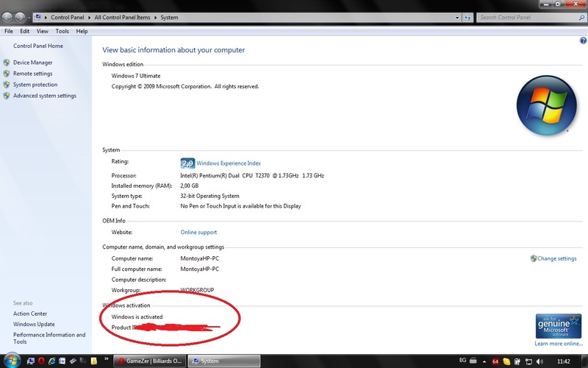Screen dimensions: 588x368
Task: Go to Control Panel Home
Action: pos(38,46)
